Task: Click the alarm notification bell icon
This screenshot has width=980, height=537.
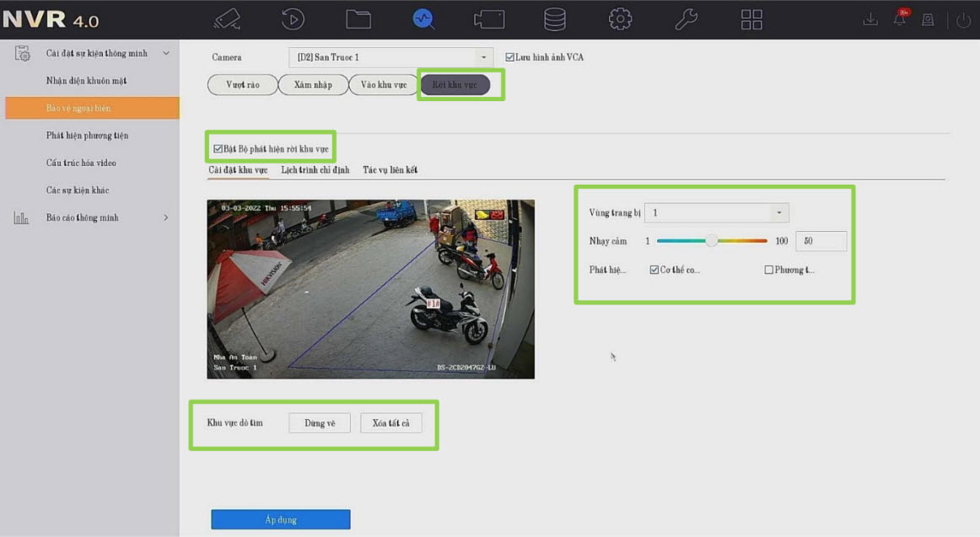Action: coord(900,19)
